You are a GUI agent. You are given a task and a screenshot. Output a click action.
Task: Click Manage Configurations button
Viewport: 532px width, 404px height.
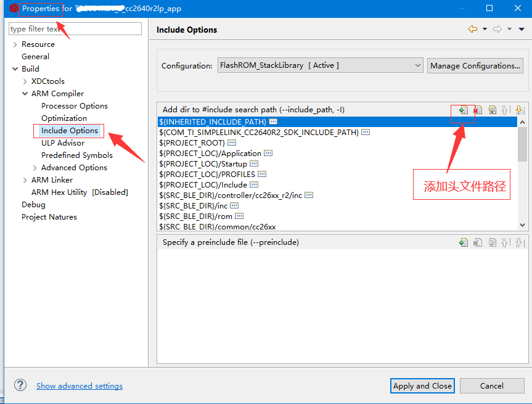pyautogui.click(x=475, y=65)
